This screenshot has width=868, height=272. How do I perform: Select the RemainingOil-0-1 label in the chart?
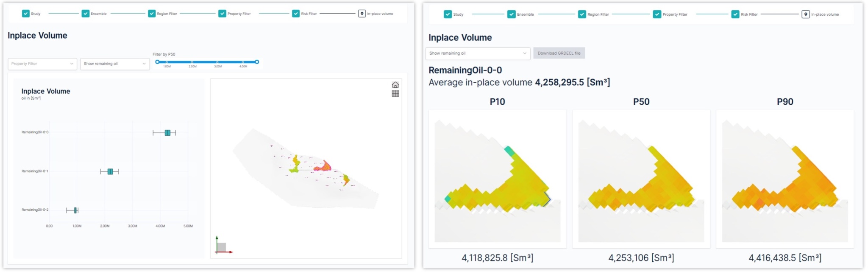click(35, 171)
